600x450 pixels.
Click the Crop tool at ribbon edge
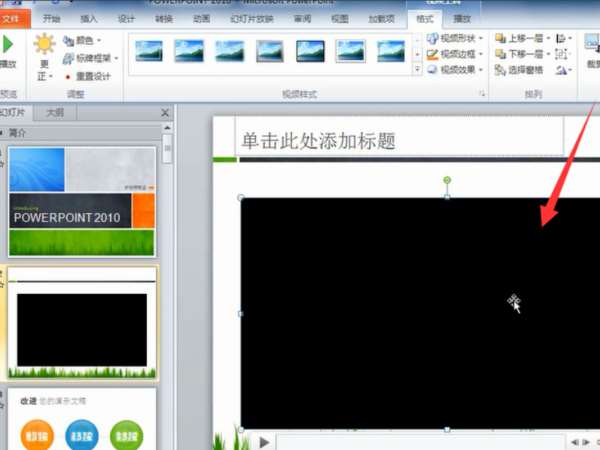592,51
